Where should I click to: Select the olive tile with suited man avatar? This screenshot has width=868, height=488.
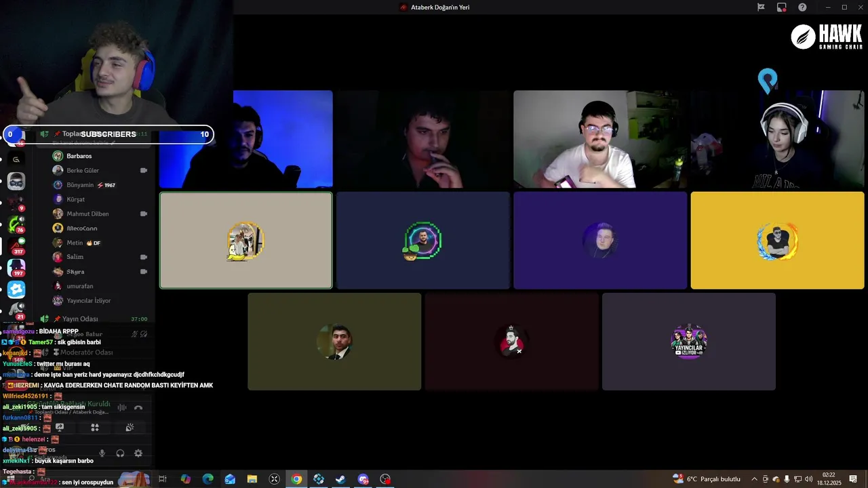click(x=334, y=342)
